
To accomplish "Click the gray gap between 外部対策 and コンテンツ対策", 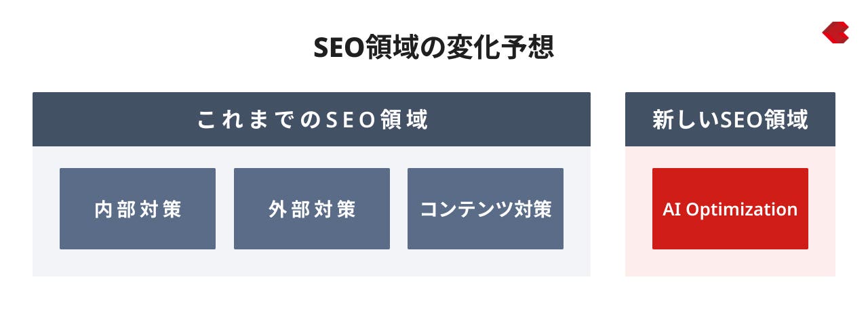I will (x=399, y=209).
